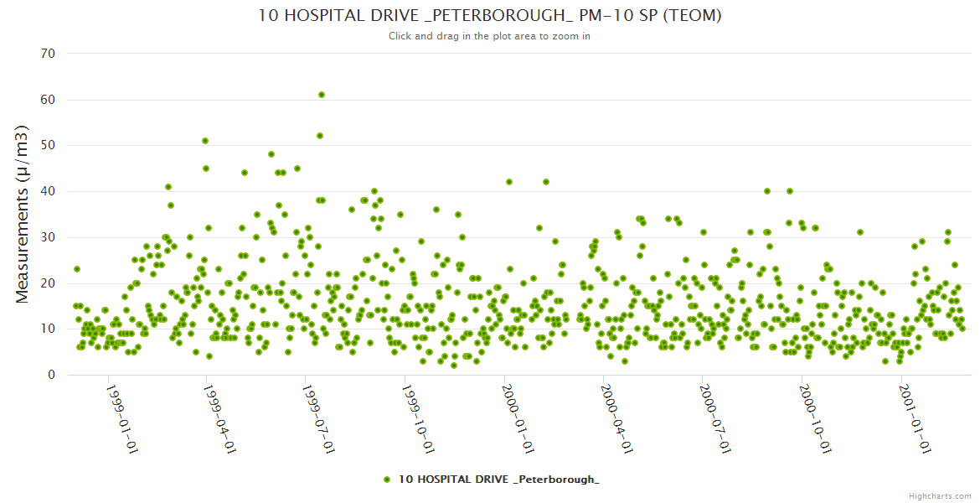Click the 0 label on the y-axis

click(52, 375)
